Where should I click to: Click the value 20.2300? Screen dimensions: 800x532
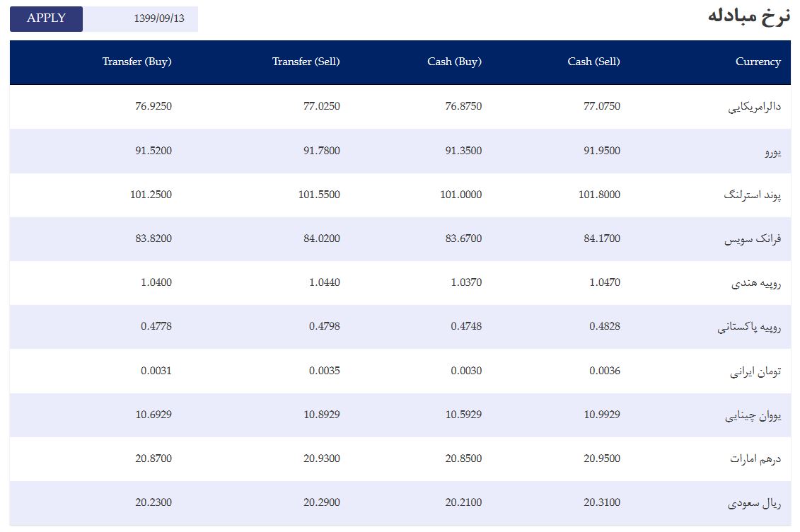pos(153,502)
